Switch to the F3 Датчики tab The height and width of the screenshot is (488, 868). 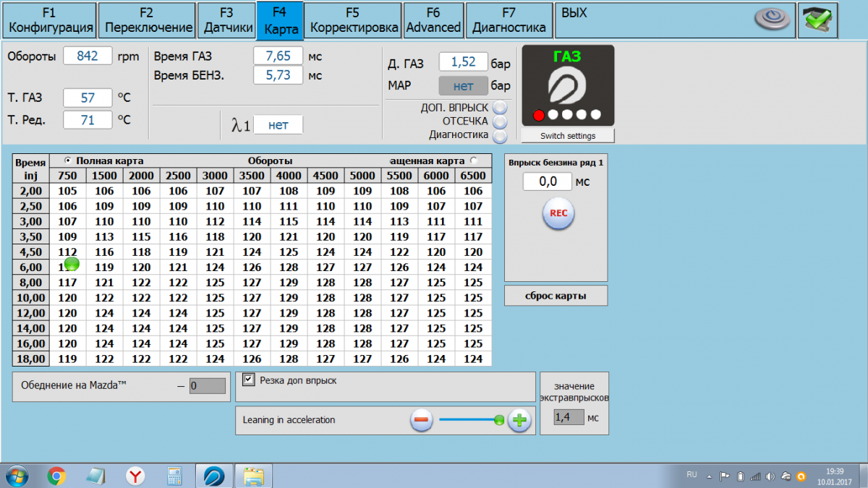click(226, 20)
